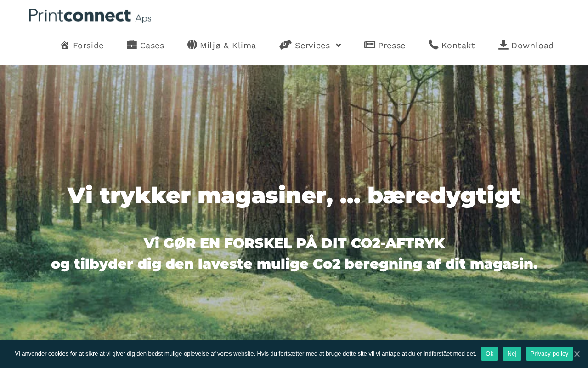
Task: Open the Presse menu link
Action: [392, 46]
